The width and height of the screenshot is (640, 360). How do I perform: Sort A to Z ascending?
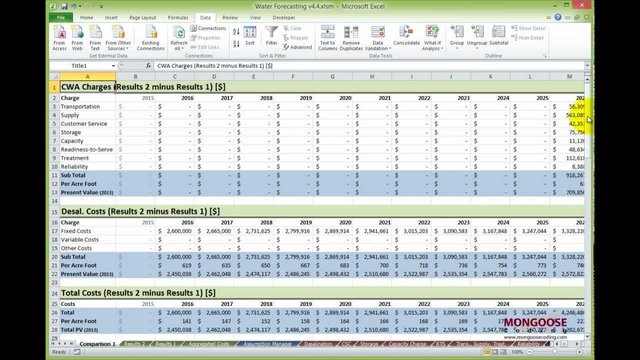click(x=236, y=31)
